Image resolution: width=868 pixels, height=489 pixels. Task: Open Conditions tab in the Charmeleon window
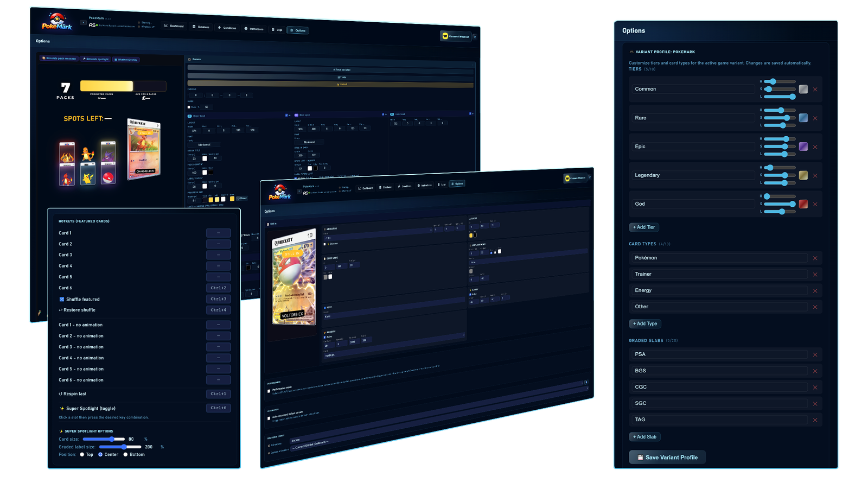(x=227, y=28)
